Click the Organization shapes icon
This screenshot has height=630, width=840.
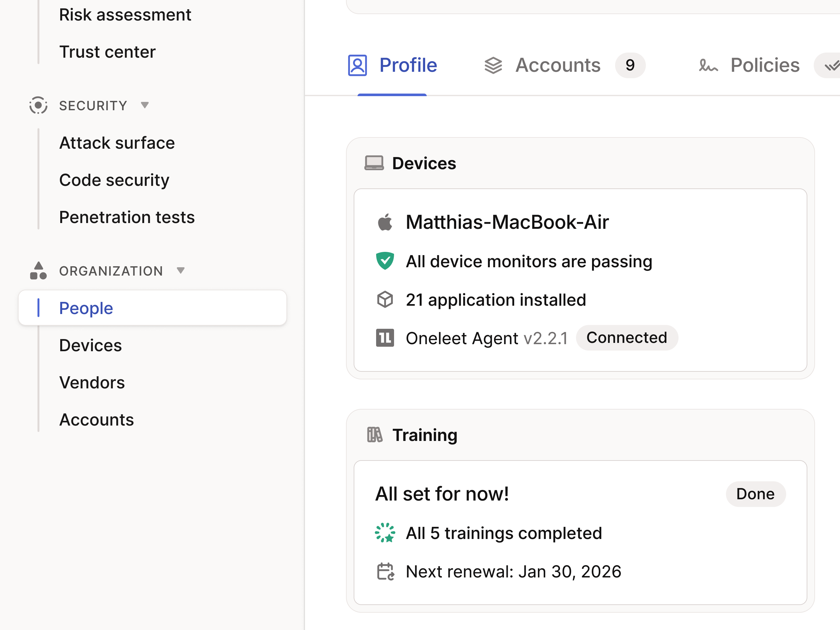coord(38,270)
